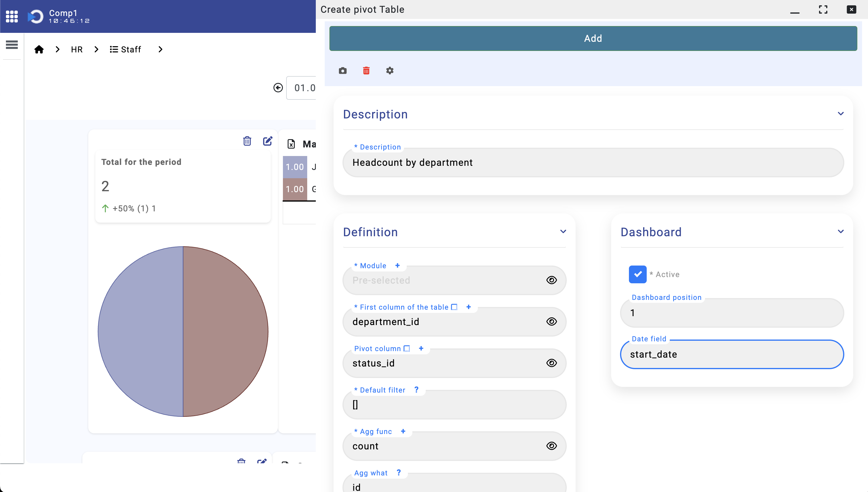Select the blue half of pie chart
The image size is (868, 492).
[x=141, y=332]
